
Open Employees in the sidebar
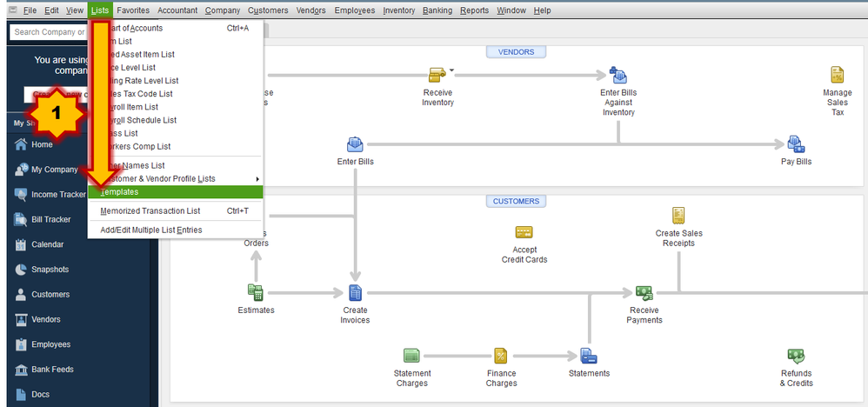50,344
